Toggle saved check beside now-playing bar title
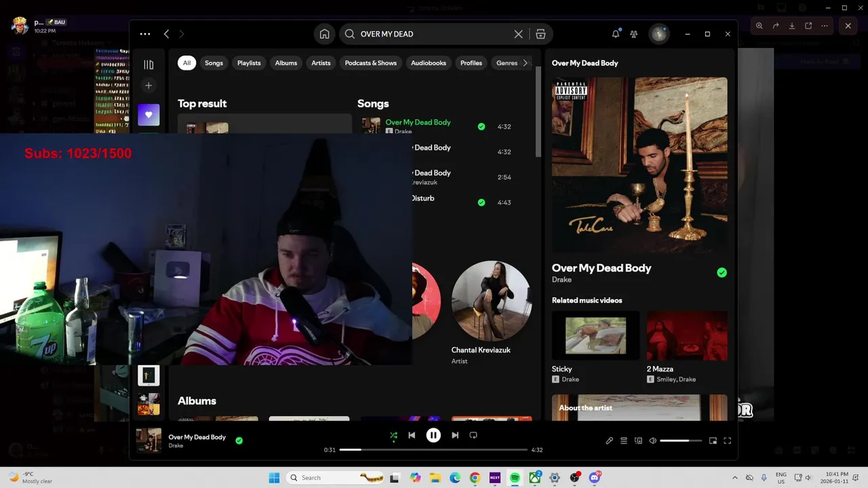The height and width of the screenshot is (488, 868). [x=239, y=441]
